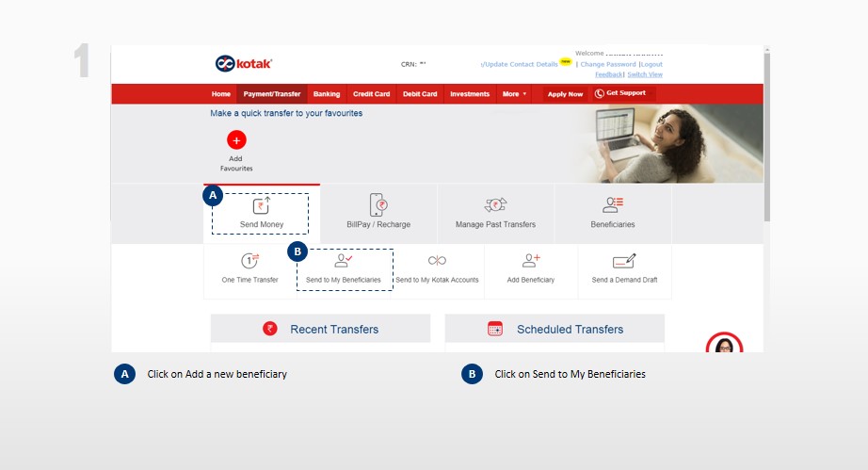Open the Credit Card menu
This screenshot has height=470, width=868.
point(372,94)
